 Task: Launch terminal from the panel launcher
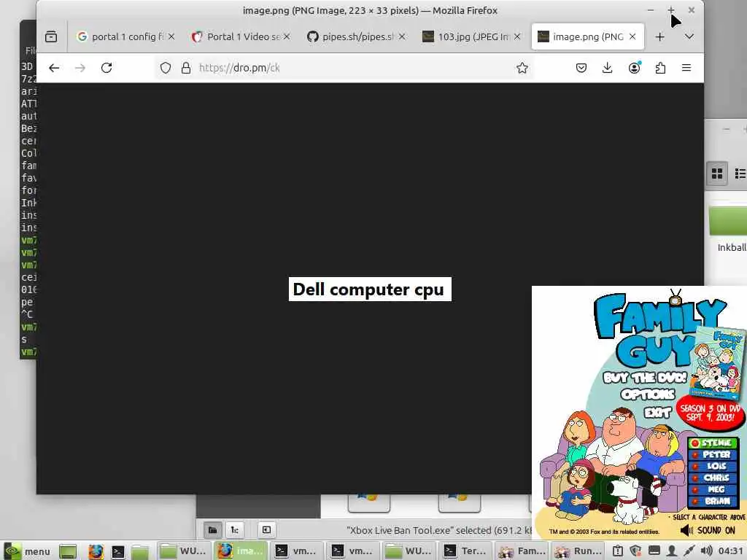coord(117,551)
